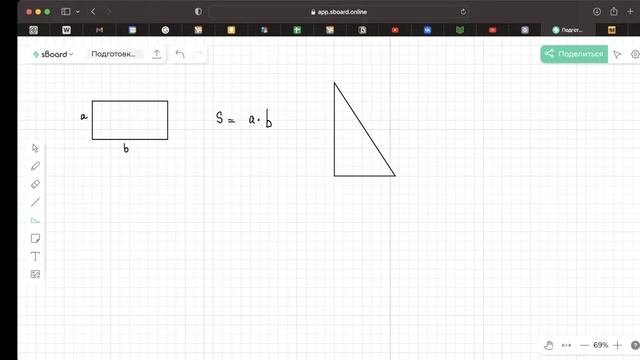640x360 pixels.
Task: Click the Поделиться share button
Action: pos(574,54)
